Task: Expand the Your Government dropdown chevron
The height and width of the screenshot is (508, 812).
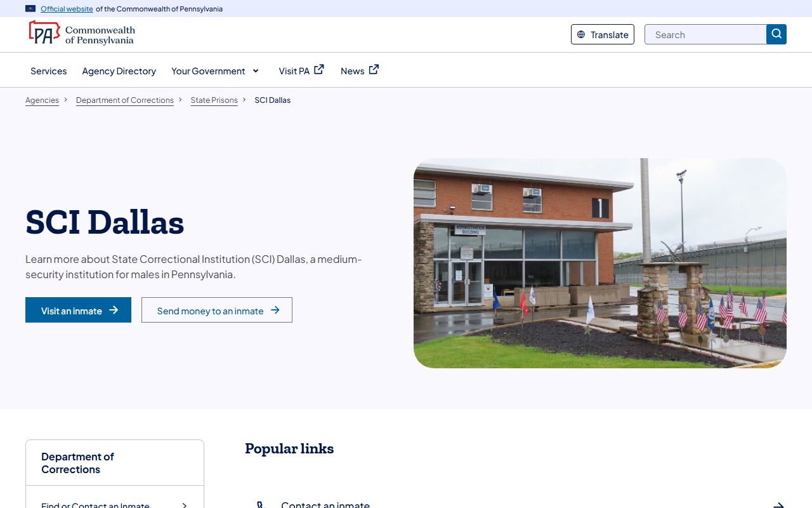Action: (x=256, y=70)
